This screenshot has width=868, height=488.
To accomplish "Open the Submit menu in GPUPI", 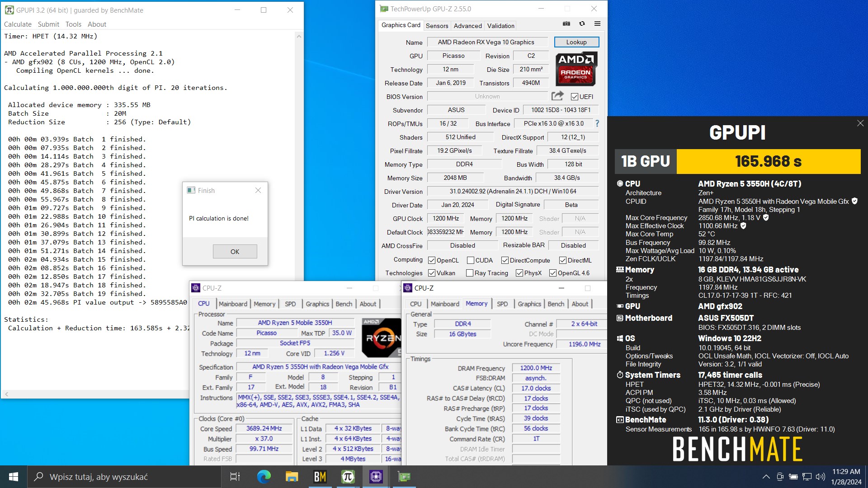I will pos(48,24).
